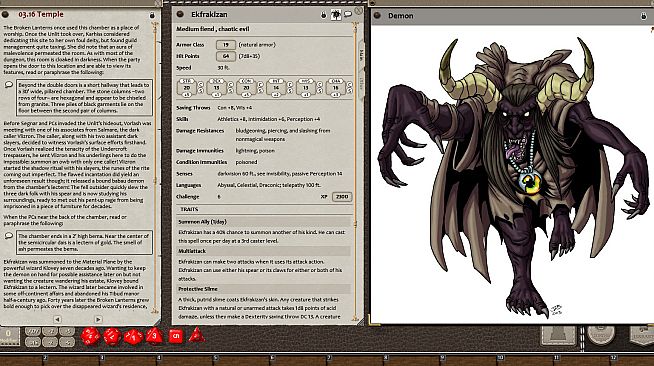Roll the CON ability score 20
The width and height of the screenshot is (654, 366).
[246, 88]
